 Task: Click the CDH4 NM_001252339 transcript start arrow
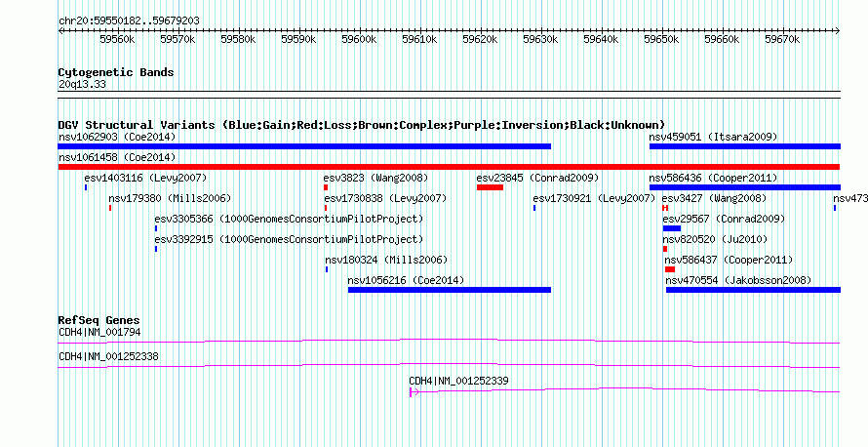point(414,392)
